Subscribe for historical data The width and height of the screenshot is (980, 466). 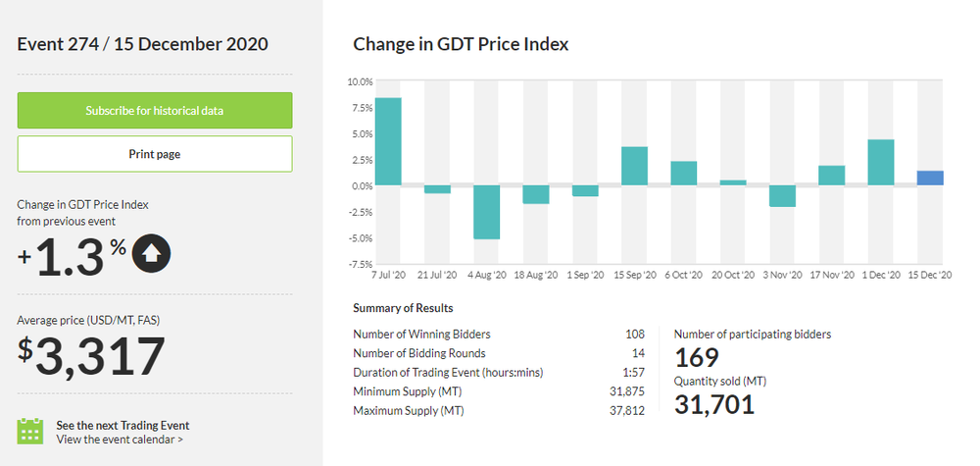coord(155,111)
